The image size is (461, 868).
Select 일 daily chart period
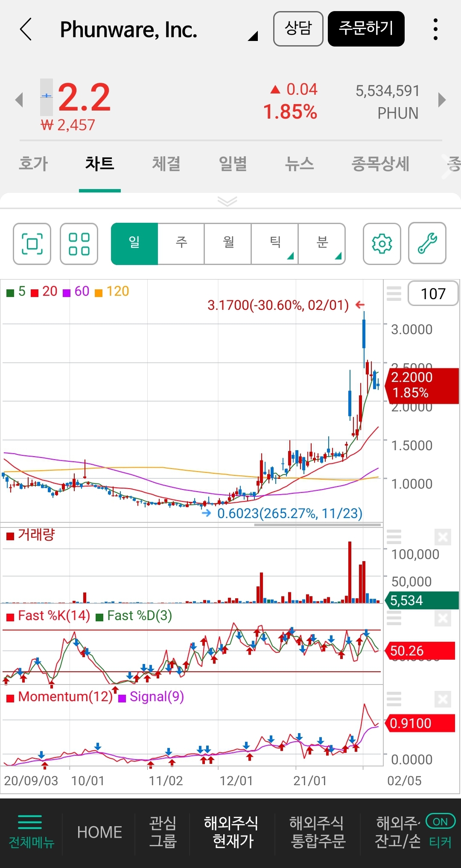pyautogui.click(x=134, y=244)
